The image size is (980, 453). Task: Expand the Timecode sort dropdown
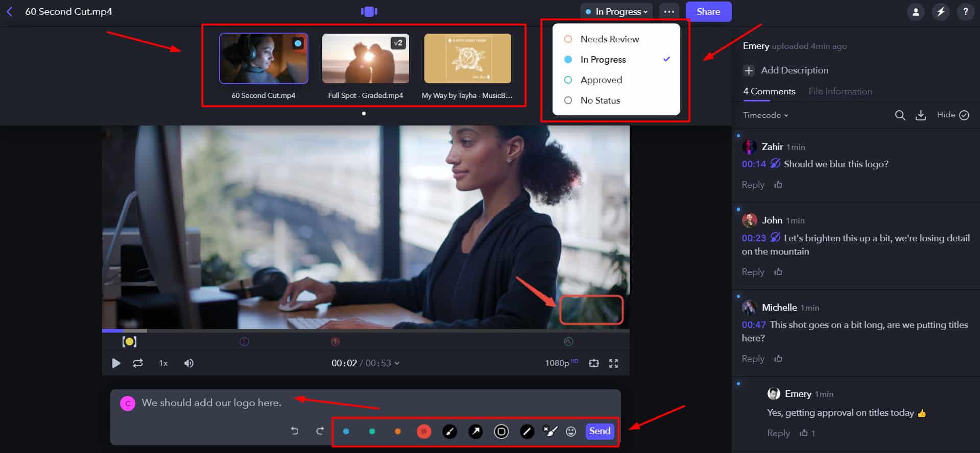tap(765, 115)
